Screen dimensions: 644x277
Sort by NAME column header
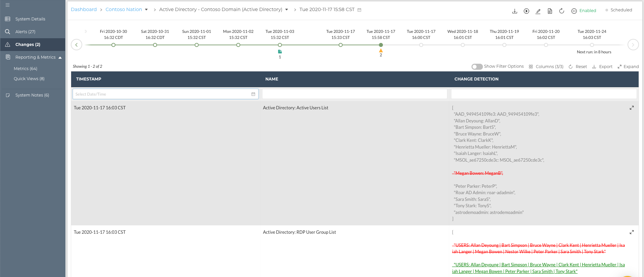click(272, 79)
